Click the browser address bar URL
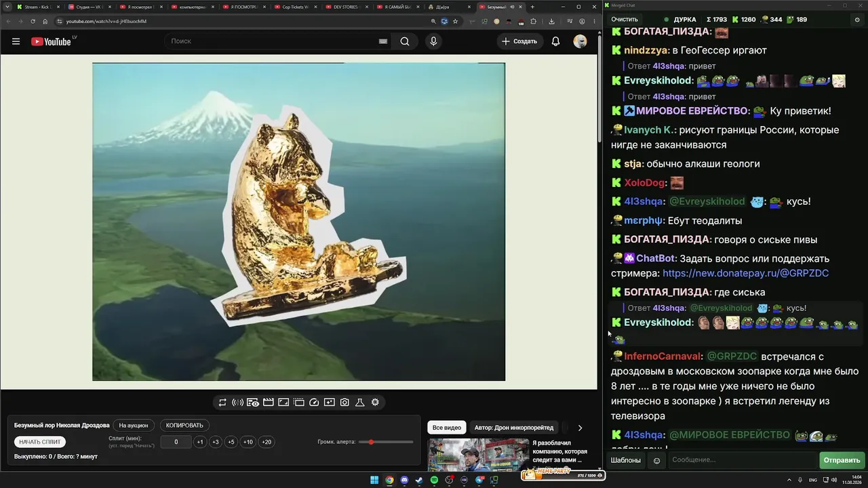Image resolution: width=868 pixels, height=488 pixels. pyautogui.click(x=106, y=21)
